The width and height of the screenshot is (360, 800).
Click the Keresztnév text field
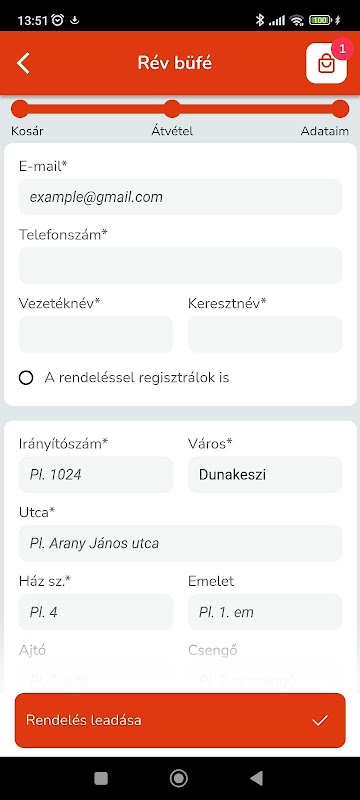(265, 334)
